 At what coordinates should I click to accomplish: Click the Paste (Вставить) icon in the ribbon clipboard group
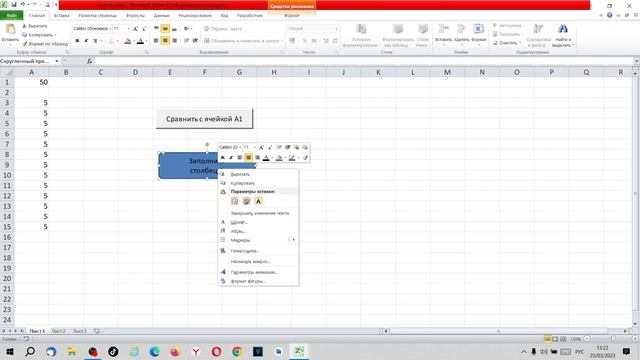tap(10, 29)
